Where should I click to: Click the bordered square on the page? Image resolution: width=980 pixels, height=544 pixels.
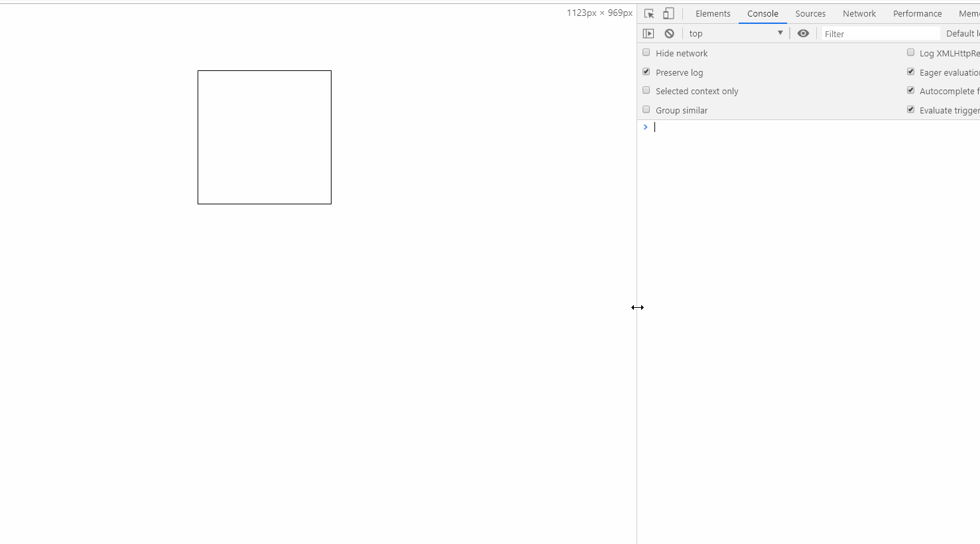click(x=265, y=137)
